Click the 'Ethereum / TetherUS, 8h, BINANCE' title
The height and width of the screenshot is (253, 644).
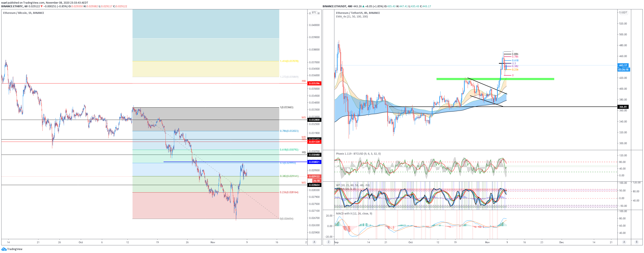(x=358, y=13)
